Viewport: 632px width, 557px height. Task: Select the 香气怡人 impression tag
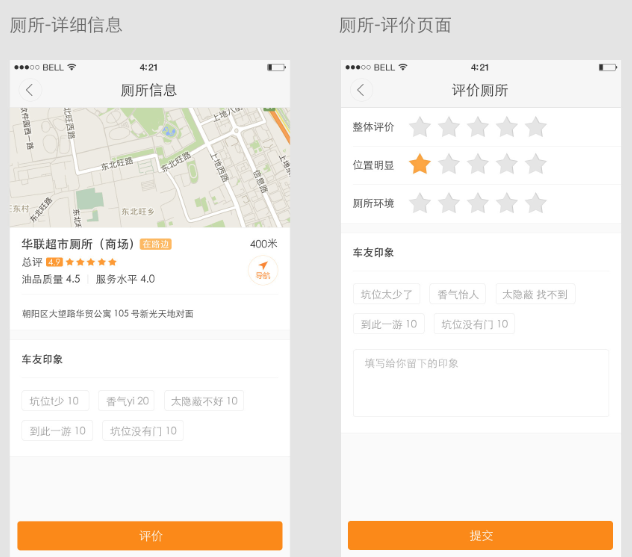457,294
